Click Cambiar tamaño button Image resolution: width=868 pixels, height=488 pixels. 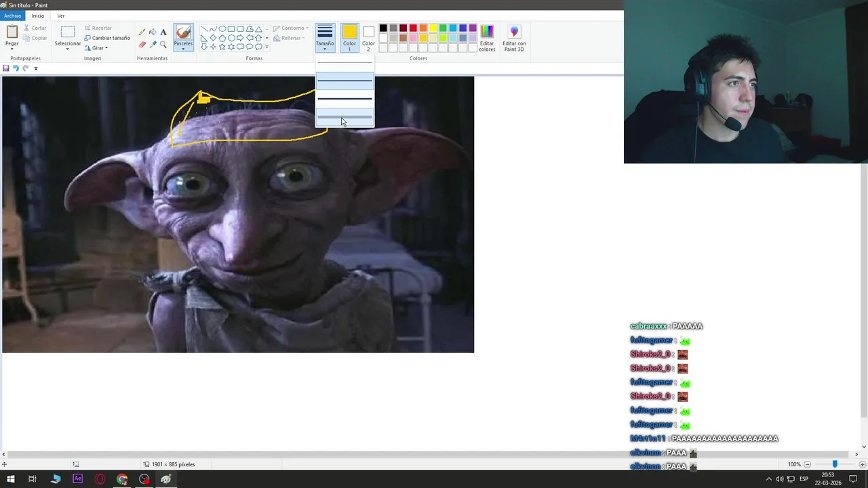(107, 38)
